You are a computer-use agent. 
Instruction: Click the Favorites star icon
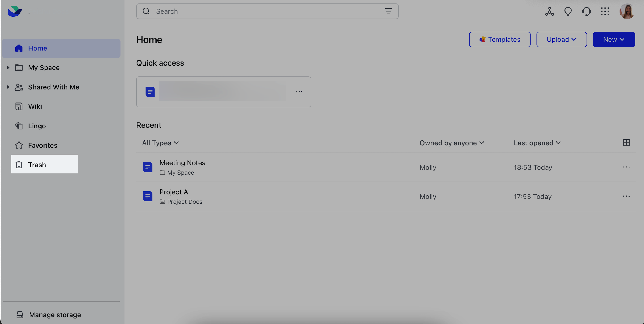tap(19, 145)
